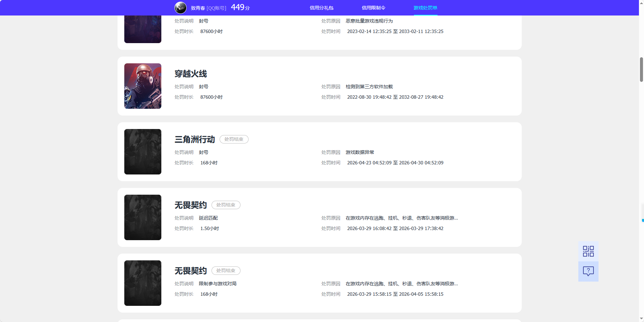The width and height of the screenshot is (644, 322).
Task: Click cover image of 无畏契约 延迟匹配 card
Action: pos(143,217)
